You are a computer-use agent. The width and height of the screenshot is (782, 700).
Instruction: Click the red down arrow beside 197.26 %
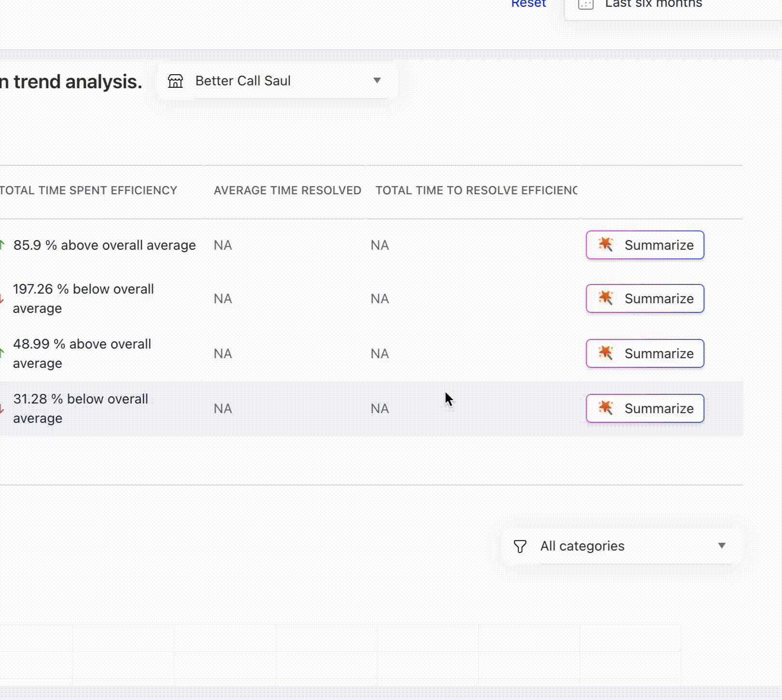click(2, 299)
